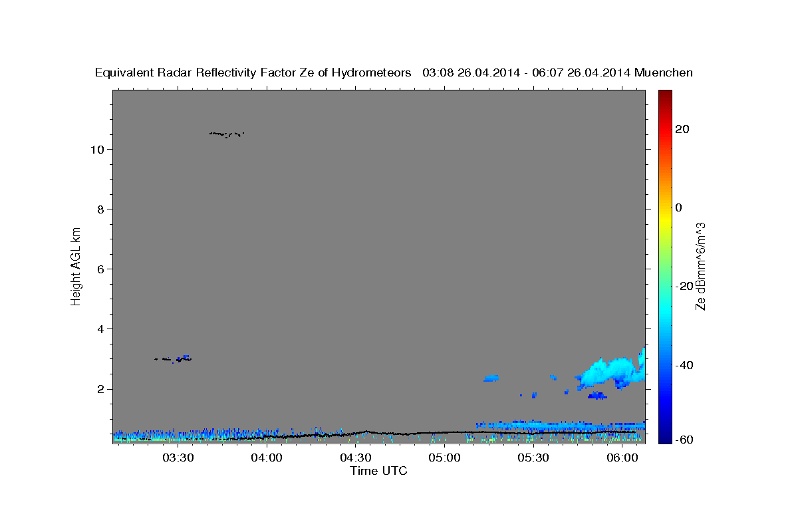Click the 'Muenchen' location in the title
The width and height of the screenshot is (798, 532).
[664, 72]
